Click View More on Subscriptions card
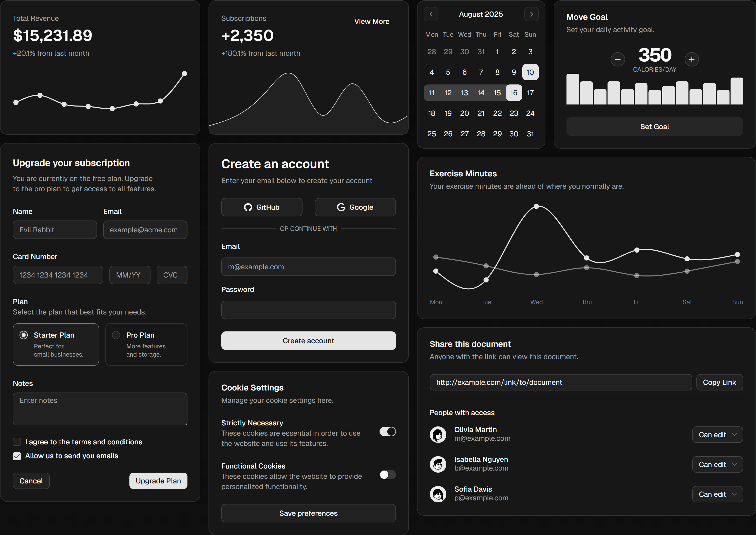 (371, 21)
